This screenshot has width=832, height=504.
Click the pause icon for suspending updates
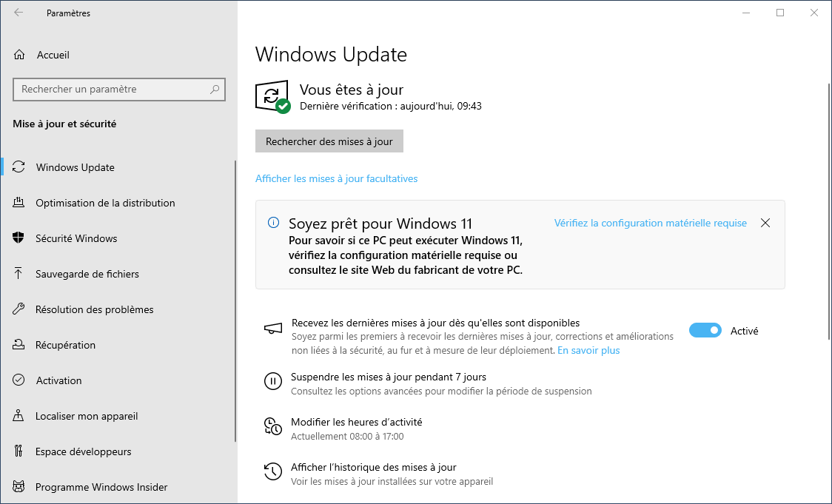(x=272, y=381)
